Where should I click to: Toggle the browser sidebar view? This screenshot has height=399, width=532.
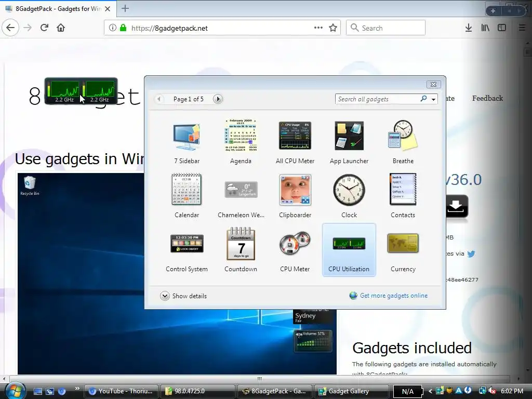coord(502,28)
